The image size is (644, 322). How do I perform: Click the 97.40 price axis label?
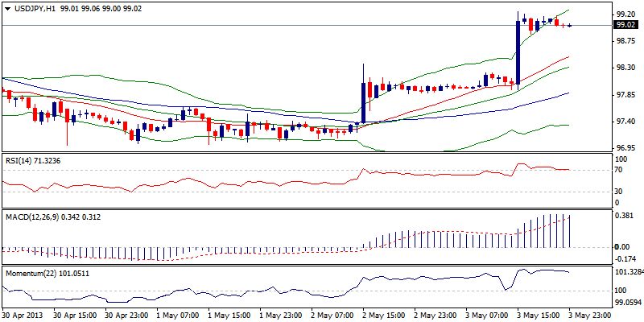[x=625, y=122]
